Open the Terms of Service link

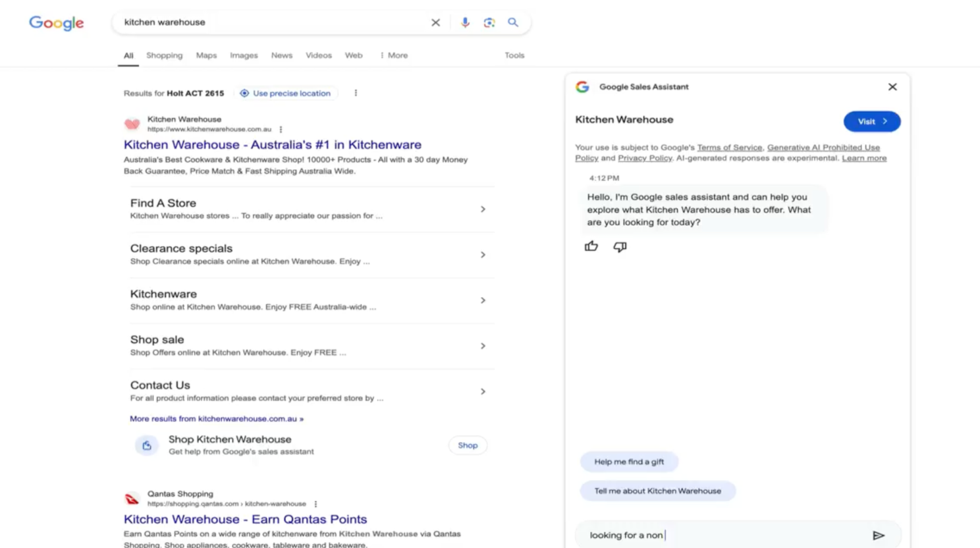(729, 148)
